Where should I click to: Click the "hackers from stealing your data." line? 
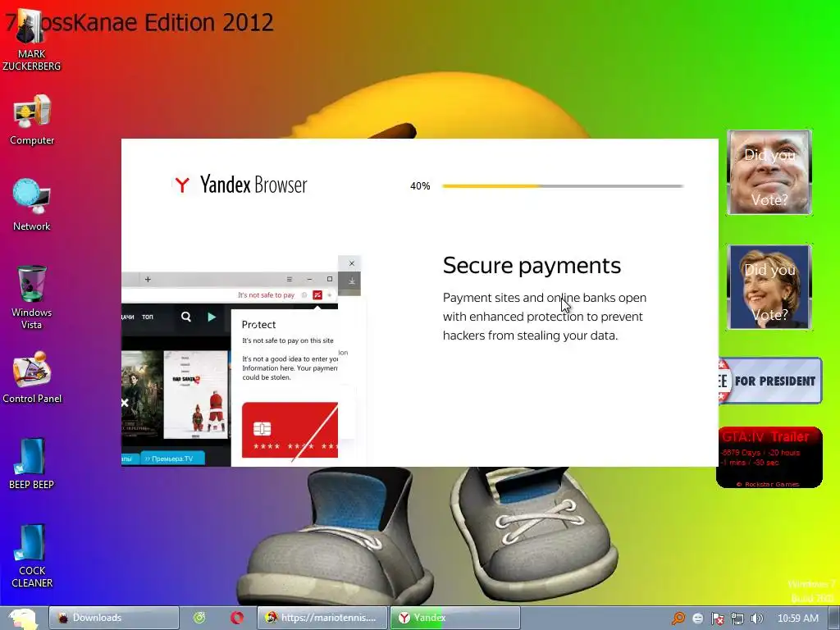tap(530, 336)
